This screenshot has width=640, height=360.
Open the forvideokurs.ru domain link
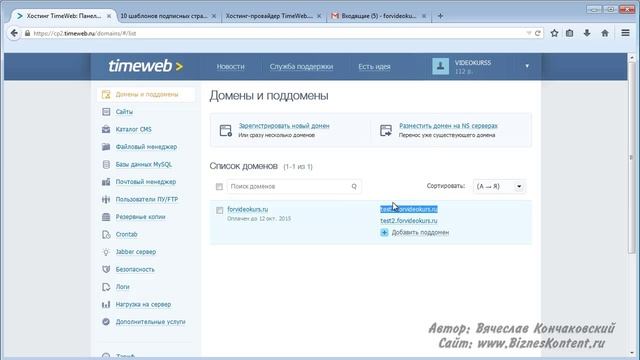247,209
